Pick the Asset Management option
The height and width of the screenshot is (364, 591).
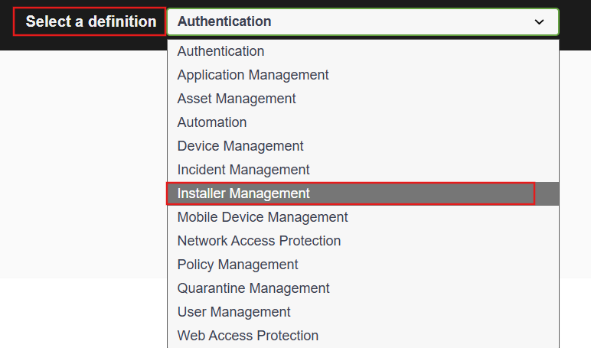pyautogui.click(x=237, y=99)
